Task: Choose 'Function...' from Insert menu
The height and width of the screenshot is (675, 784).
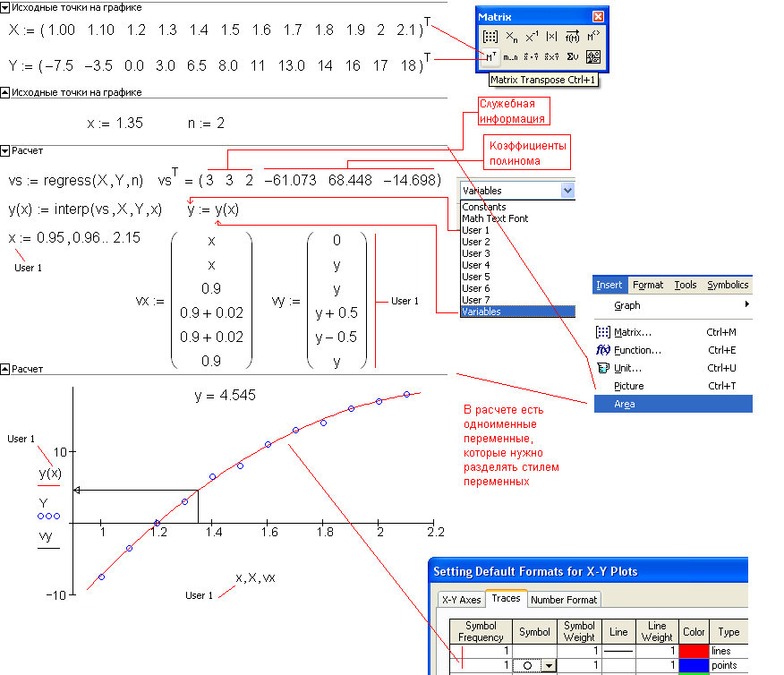Action: coord(673,351)
